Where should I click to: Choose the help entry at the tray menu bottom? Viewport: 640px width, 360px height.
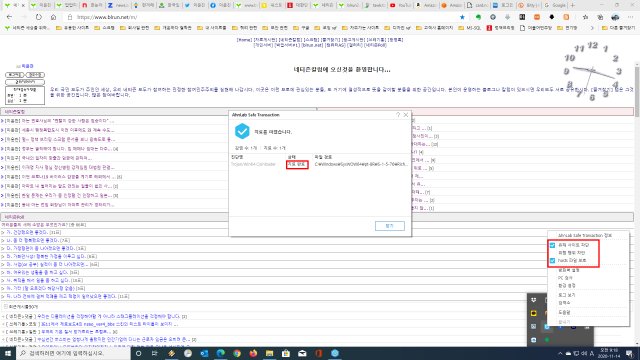click(564, 312)
